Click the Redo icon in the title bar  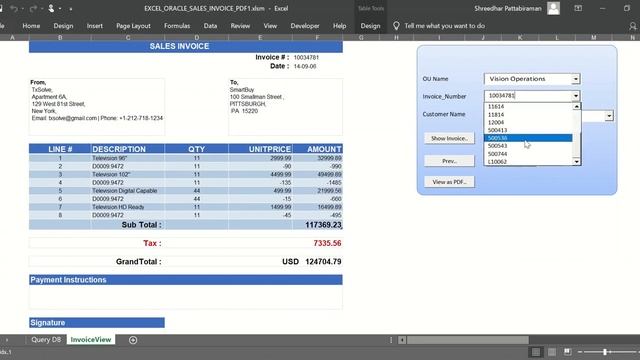point(33,9)
